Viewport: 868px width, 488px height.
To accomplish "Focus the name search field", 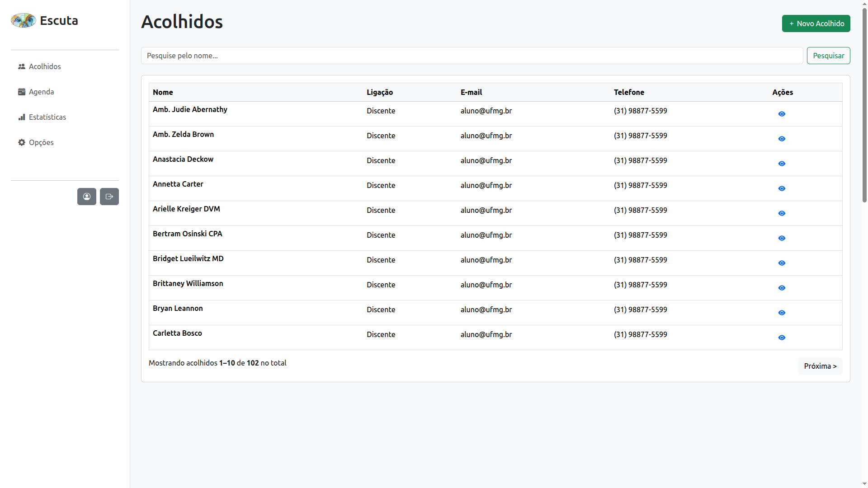I will coord(472,56).
